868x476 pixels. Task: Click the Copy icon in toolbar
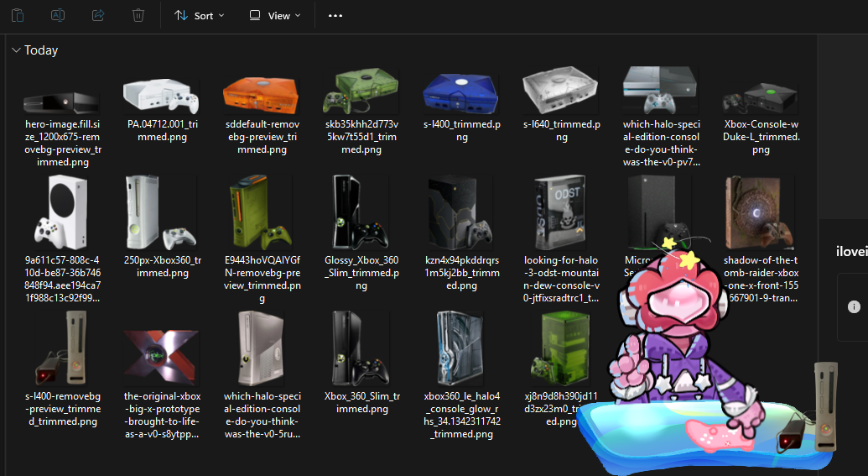18,15
